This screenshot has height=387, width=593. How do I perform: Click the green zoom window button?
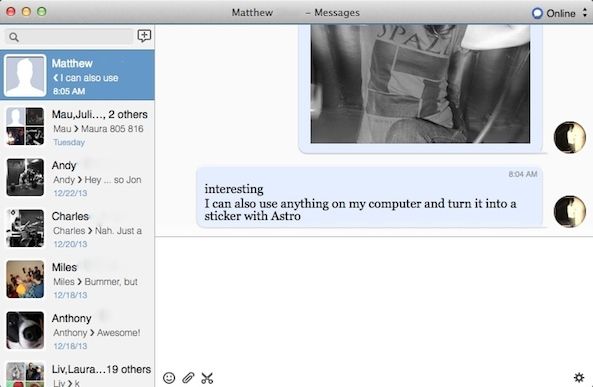tap(42, 12)
